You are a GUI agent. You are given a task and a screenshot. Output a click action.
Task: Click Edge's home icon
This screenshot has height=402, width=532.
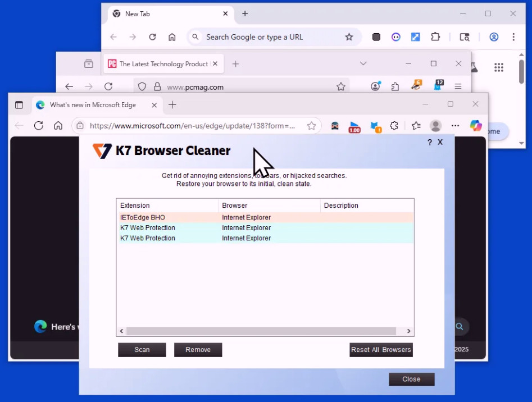click(58, 126)
